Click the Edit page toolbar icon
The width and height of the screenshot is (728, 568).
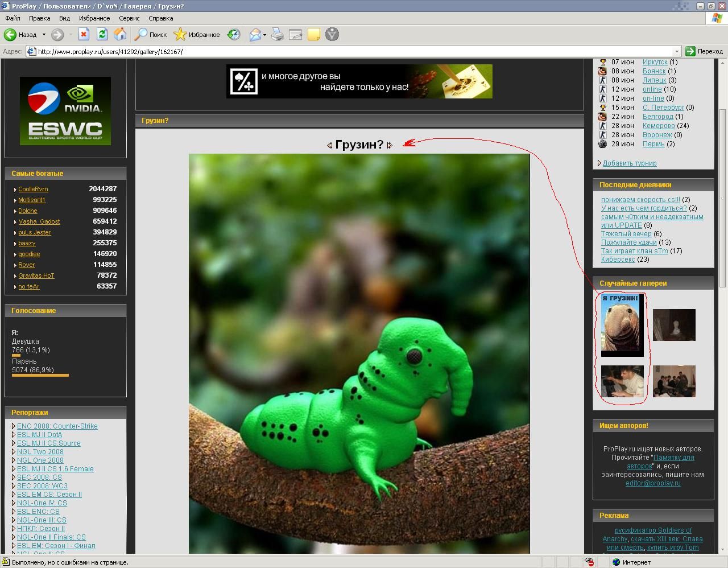295,35
